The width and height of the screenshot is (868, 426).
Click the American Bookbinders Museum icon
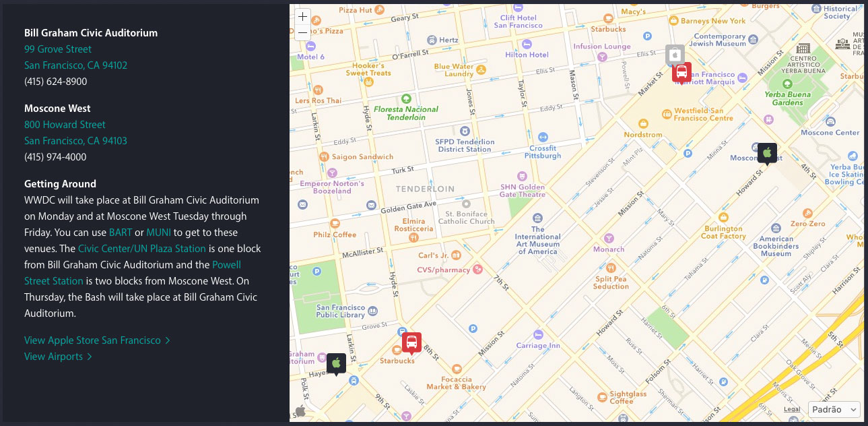776,227
